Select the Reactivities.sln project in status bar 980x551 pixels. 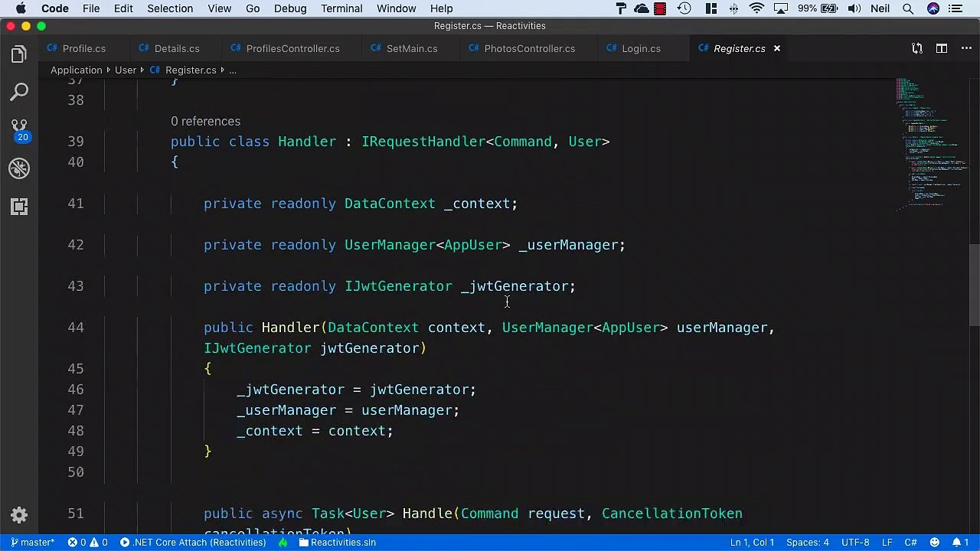coord(337,543)
